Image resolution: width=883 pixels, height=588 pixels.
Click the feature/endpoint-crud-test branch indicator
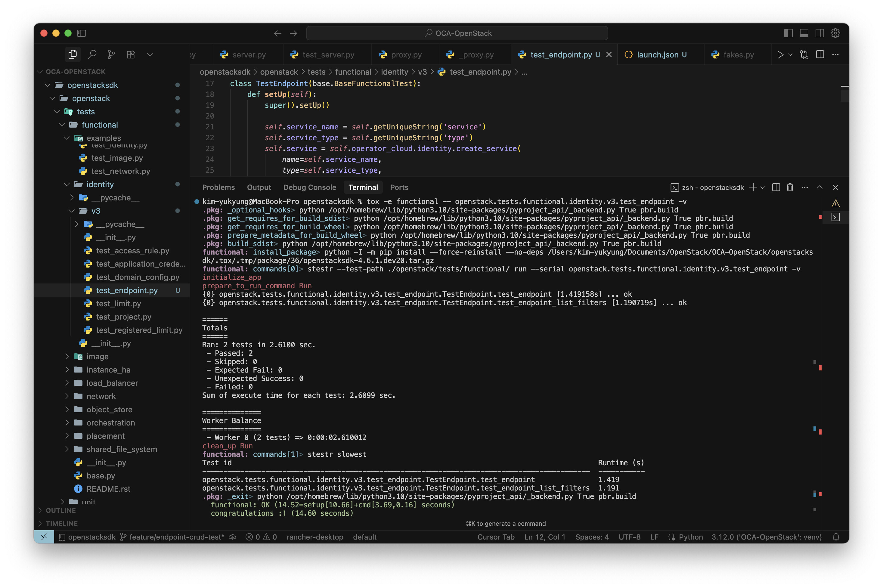172,537
